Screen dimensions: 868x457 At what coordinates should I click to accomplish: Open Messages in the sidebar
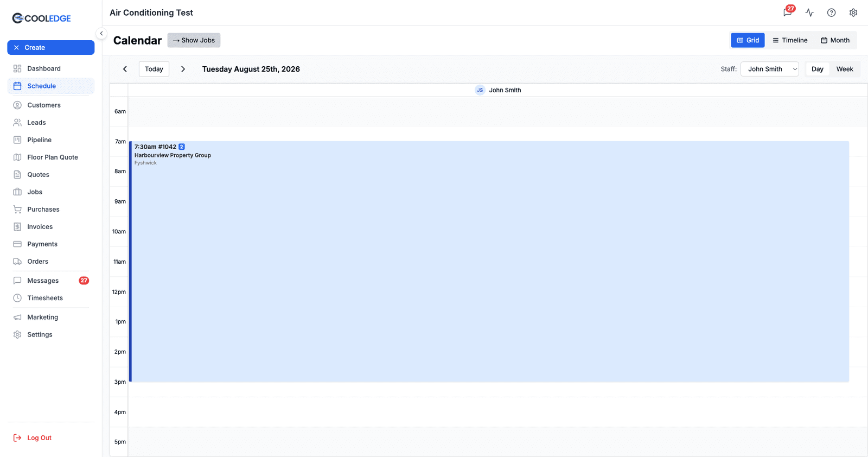click(x=51, y=281)
